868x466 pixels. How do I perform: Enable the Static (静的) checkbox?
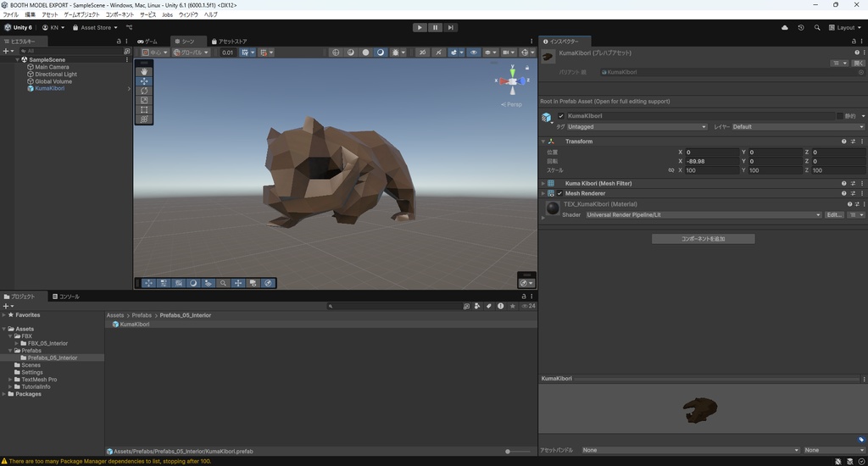coord(840,116)
